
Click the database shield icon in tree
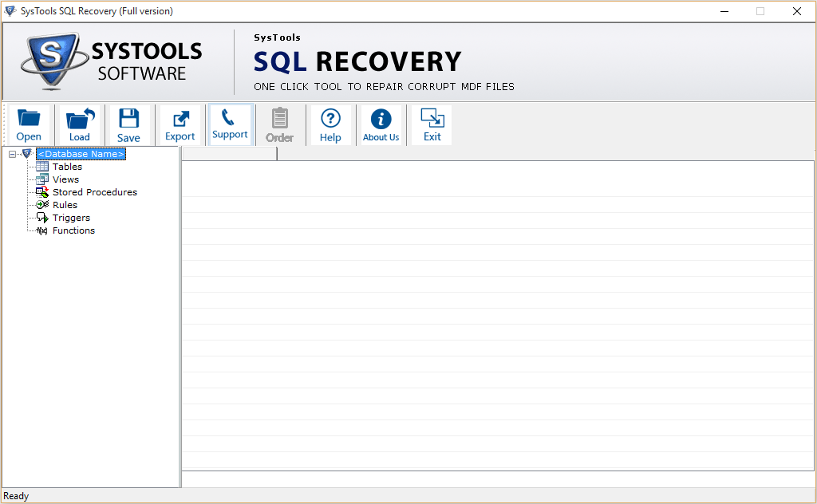27,154
